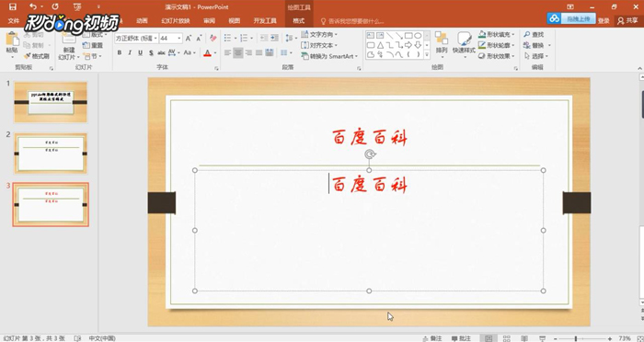Clear all text formatting
The image size is (644, 342).
[213, 39]
